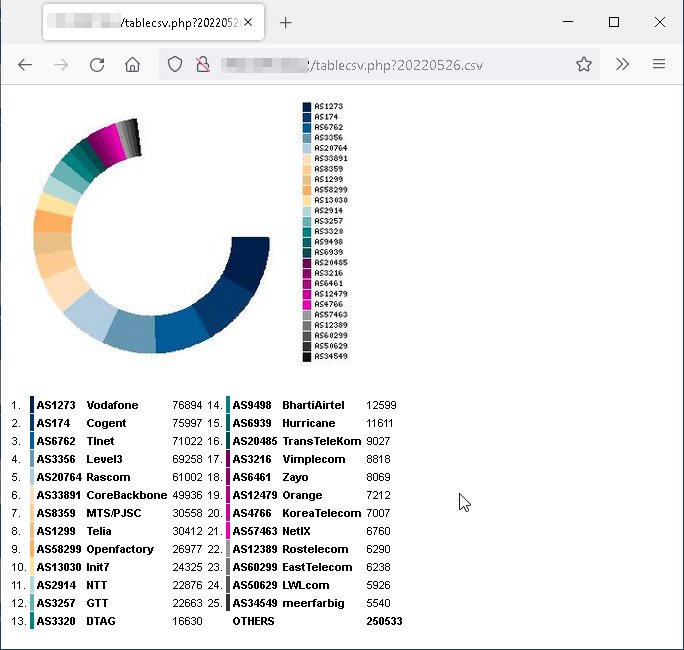Click the value 71022 in TInet row
This screenshot has width=684, height=650.
point(187,441)
